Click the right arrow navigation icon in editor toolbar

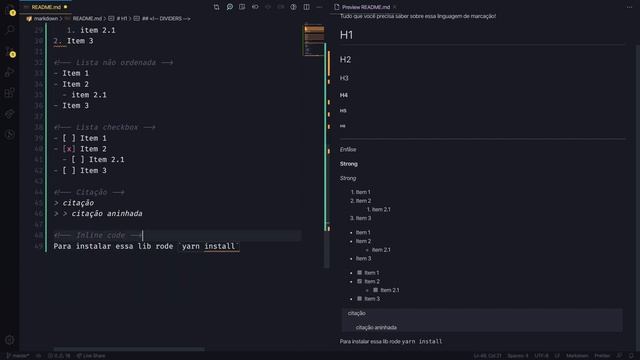point(281,7)
